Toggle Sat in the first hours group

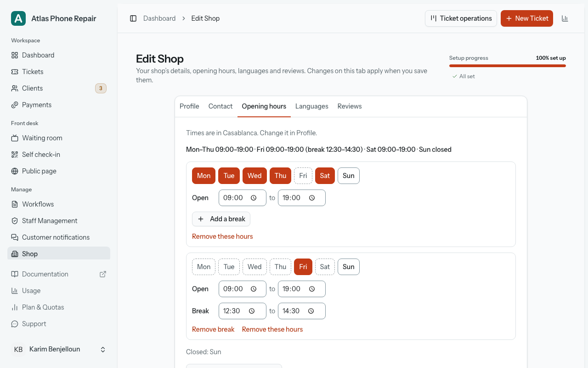click(x=325, y=176)
